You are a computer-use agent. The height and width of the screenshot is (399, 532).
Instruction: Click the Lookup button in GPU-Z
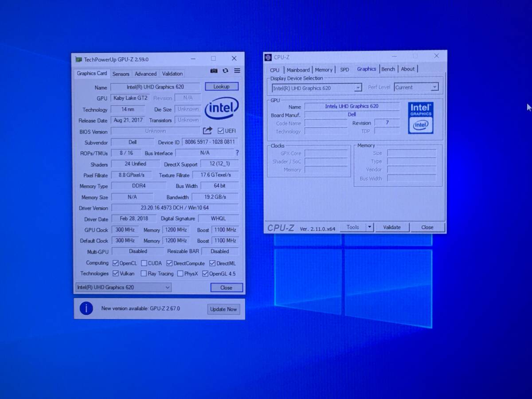click(222, 86)
